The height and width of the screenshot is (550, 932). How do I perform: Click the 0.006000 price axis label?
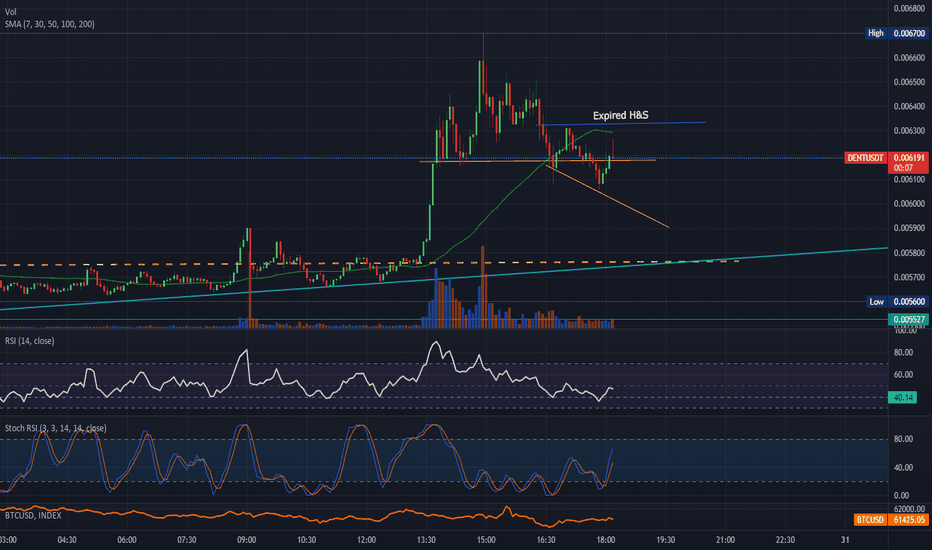point(909,203)
